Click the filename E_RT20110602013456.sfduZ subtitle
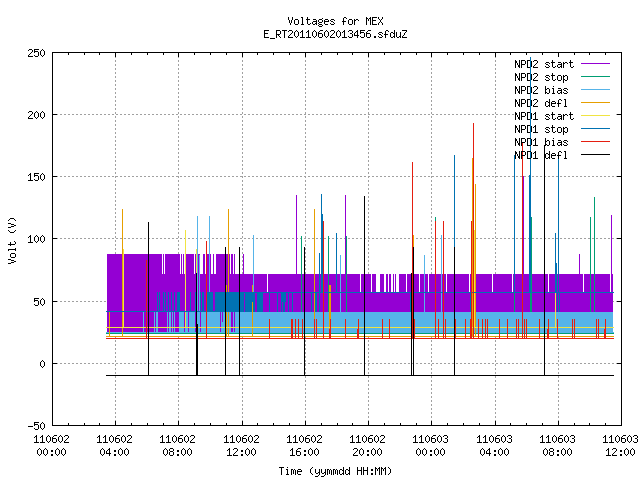 click(x=335, y=34)
